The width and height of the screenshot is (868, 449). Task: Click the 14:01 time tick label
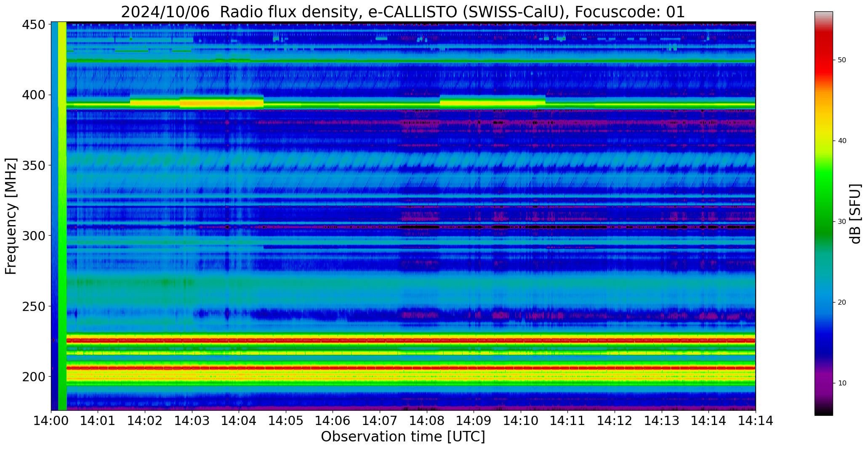[x=98, y=421]
